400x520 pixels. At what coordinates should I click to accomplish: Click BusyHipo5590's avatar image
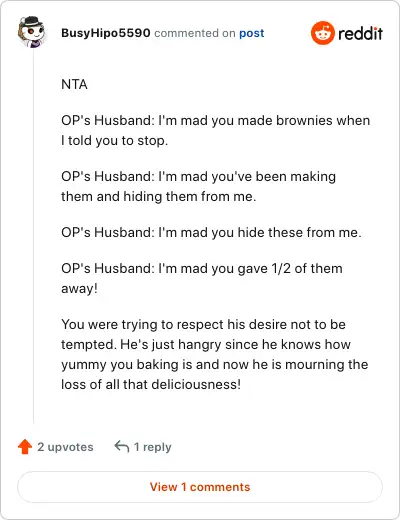(32, 32)
